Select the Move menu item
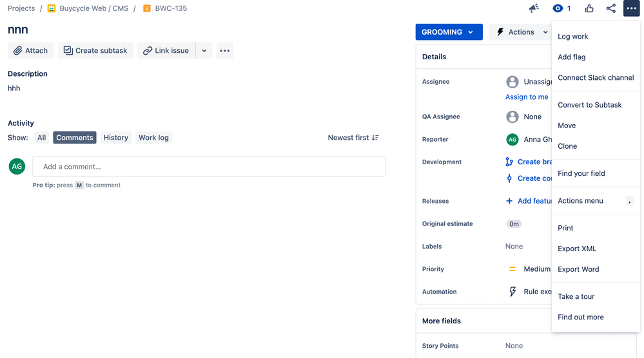This screenshot has height=358, width=644. click(596, 126)
